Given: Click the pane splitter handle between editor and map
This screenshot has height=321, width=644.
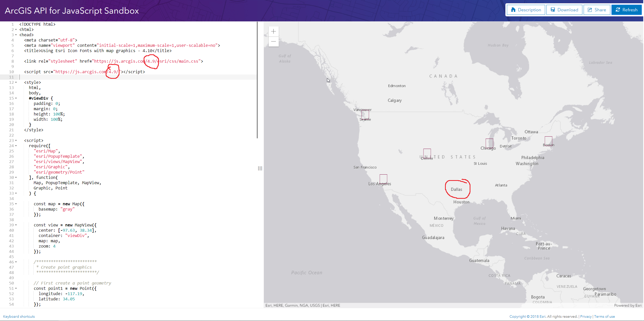Looking at the screenshot, I should 260,168.
